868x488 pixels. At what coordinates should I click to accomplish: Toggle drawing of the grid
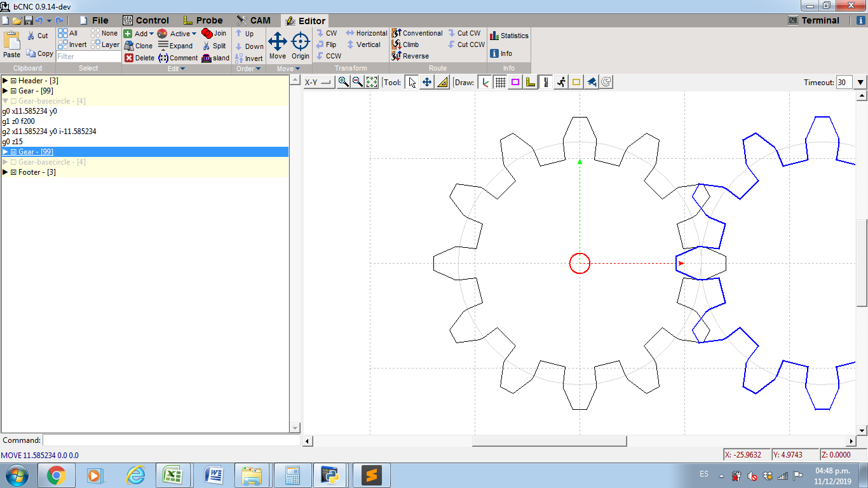[500, 82]
